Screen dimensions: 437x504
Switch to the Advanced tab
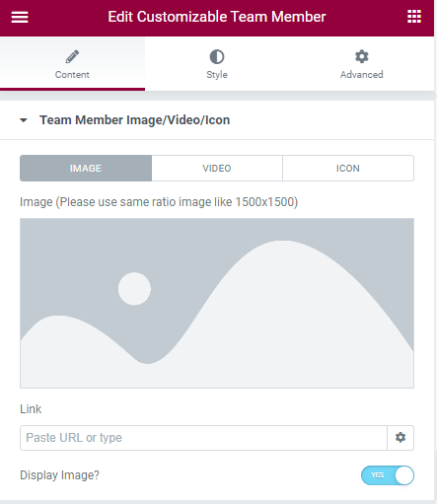362,64
